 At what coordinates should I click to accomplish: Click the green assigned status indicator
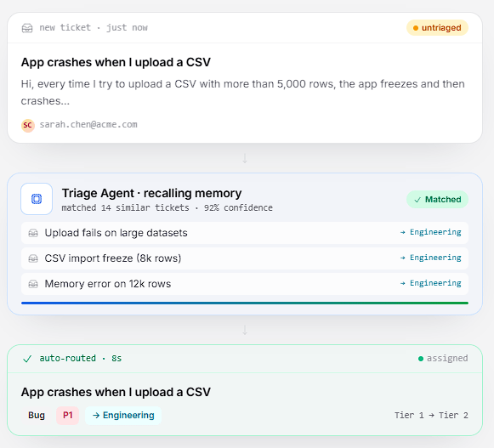click(x=443, y=358)
